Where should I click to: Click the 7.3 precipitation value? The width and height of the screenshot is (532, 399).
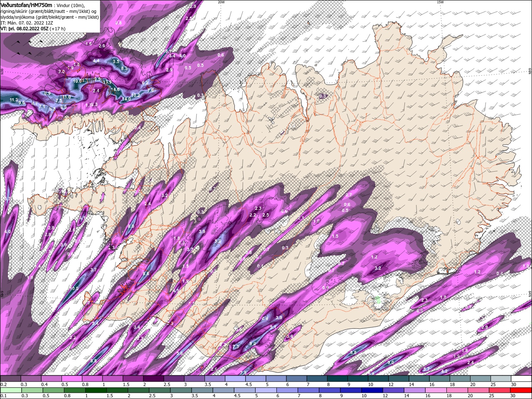pos(236,347)
